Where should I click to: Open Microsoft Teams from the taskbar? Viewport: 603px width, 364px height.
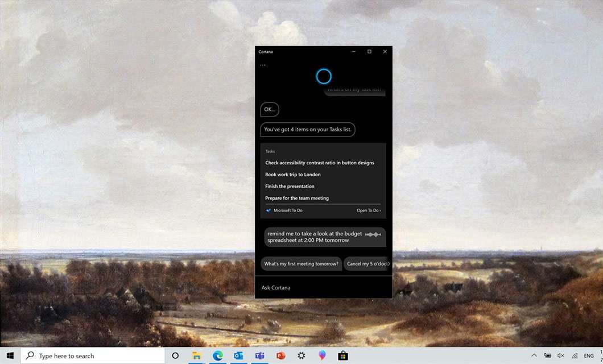coord(259,355)
